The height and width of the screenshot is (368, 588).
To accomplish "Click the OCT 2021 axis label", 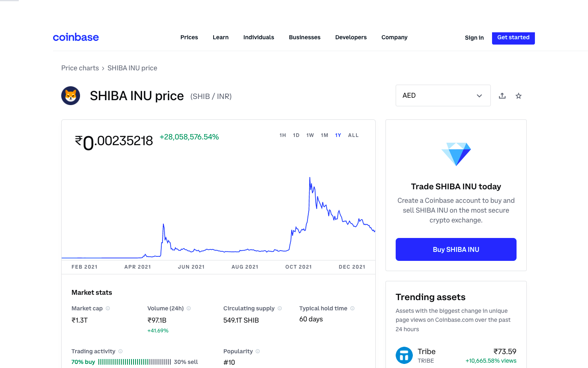I will click(x=298, y=267).
